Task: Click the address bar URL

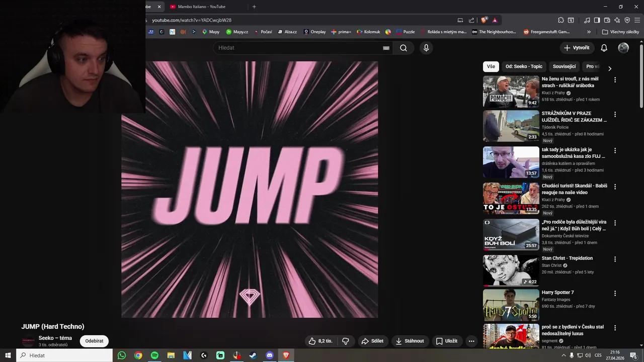Action: tap(192, 20)
